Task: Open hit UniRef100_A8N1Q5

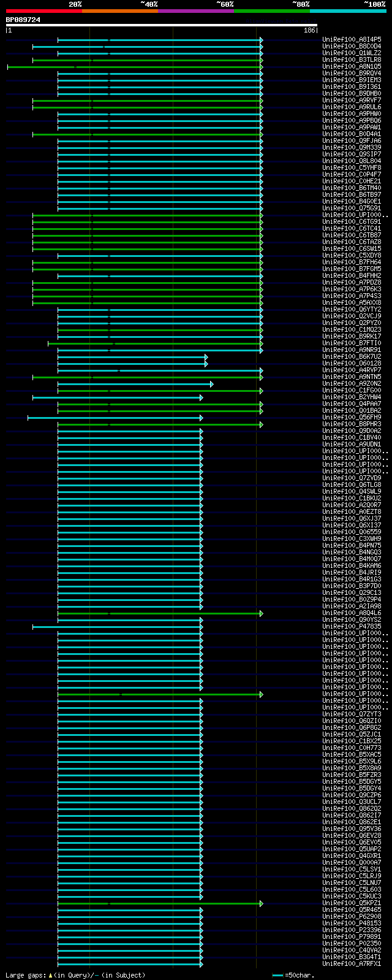Action: [x=352, y=66]
